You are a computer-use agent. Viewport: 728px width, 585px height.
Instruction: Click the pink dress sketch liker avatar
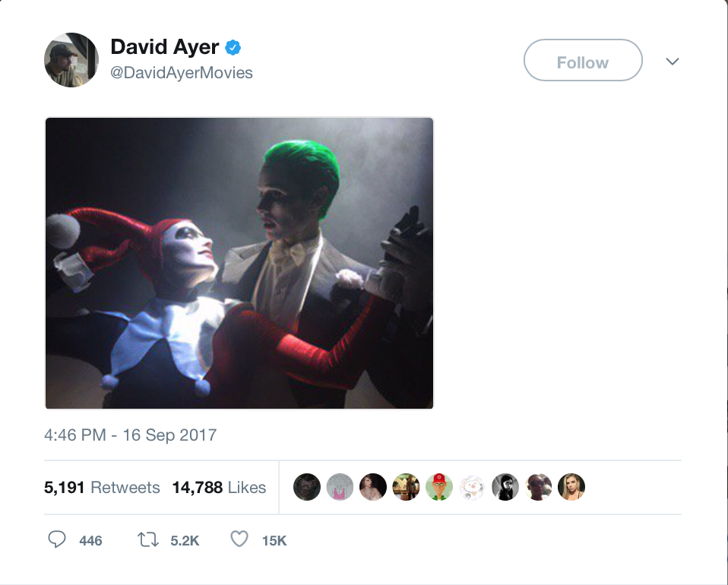pyautogui.click(x=340, y=487)
